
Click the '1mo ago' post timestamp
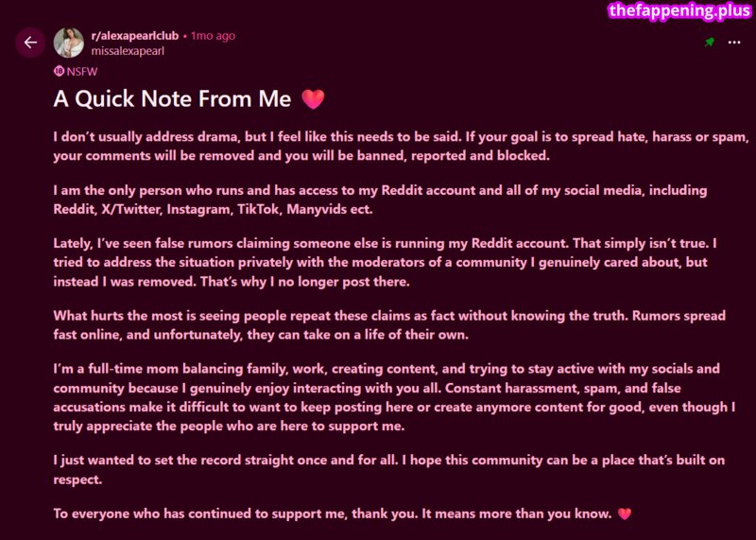coord(213,36)
